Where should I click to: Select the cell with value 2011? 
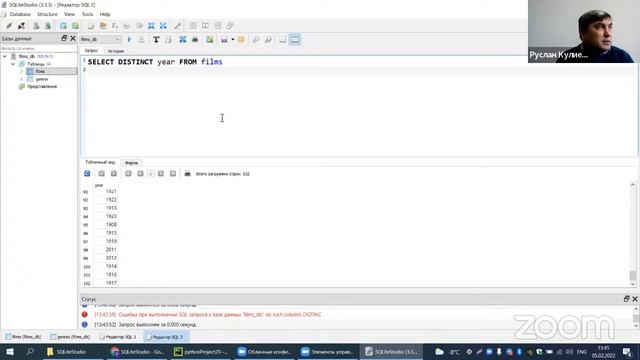tap(105, 249)
